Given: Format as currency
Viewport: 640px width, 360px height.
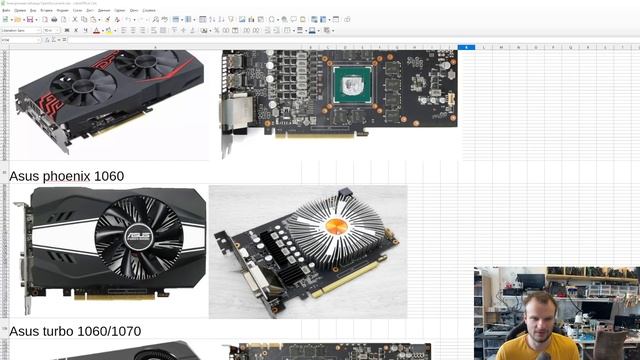Looking at the screenshot, I should (204, 30).
